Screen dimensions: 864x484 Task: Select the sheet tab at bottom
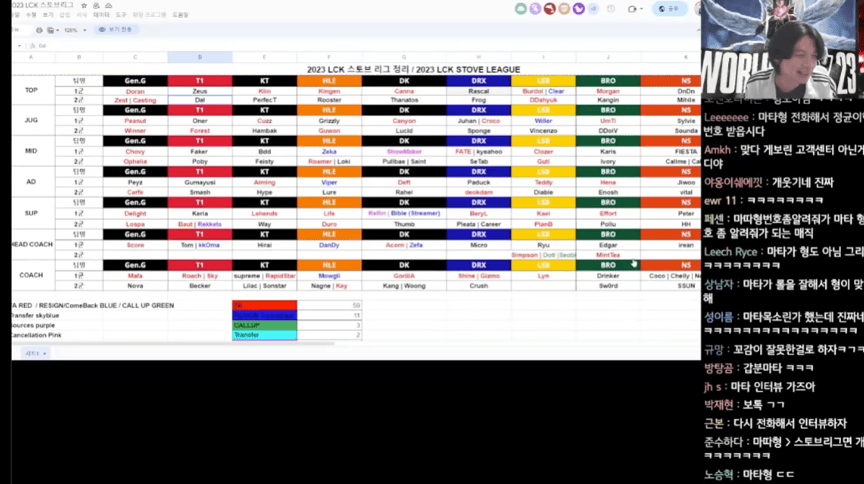click(x=36, y=353)
